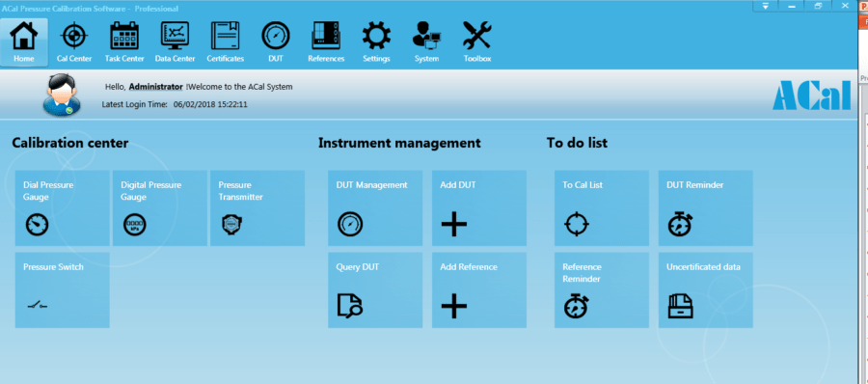Open the DUT gauge icon in toolbar
The image size is (868, 384).
coord(276,42)
